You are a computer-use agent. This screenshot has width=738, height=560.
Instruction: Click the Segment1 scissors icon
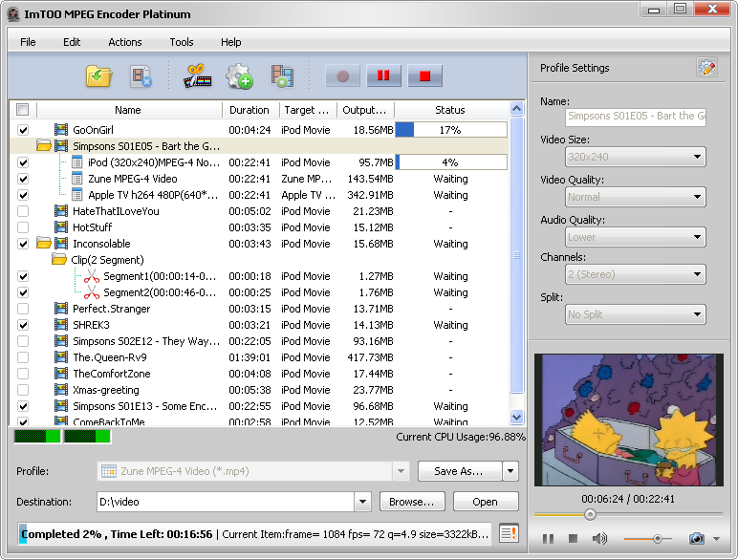(92, 276)
